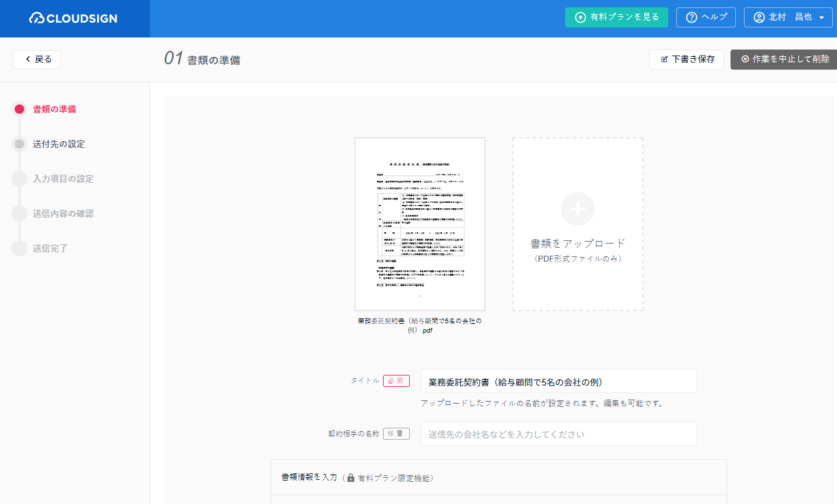Viewport: 837px width, 504px height.
Task: Focus the 契約相手の名称 text field
Action: click(558, 434)
